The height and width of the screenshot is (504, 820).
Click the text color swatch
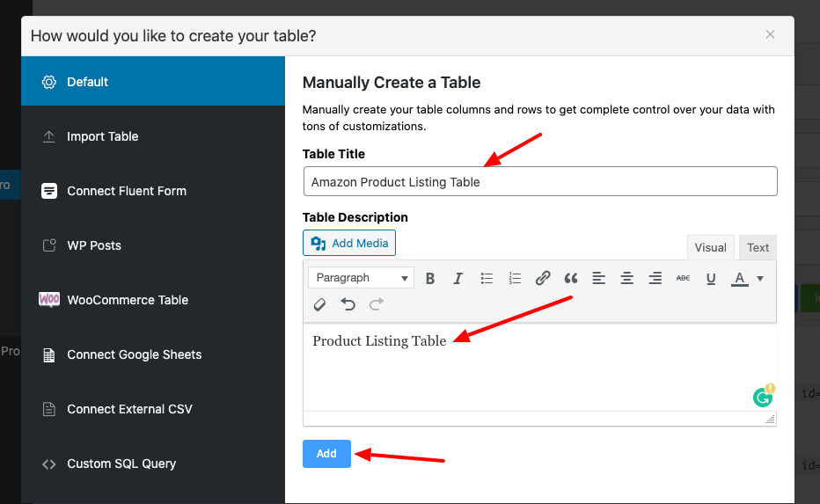(740, 278)
